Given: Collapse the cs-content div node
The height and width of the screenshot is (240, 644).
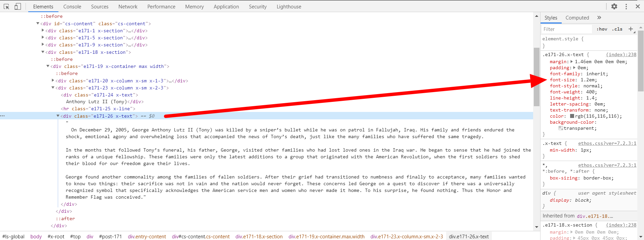Looking at the screenshot, I should point(38,23).
